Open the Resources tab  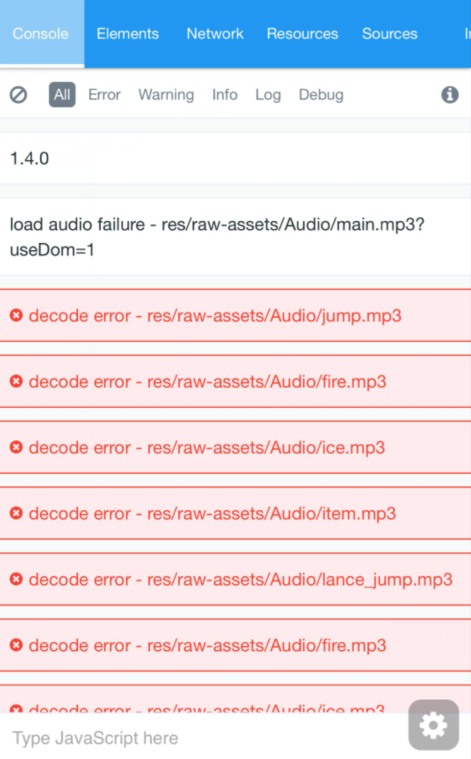[x=303, y=33]
